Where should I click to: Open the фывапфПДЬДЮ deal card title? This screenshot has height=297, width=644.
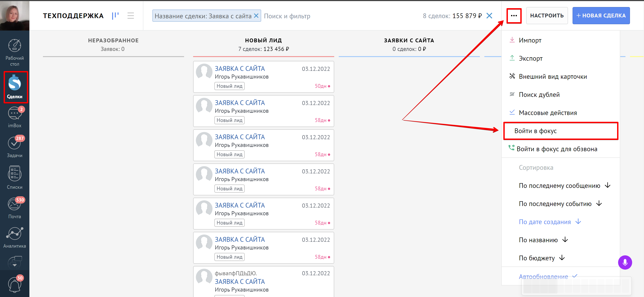[239, 281]
